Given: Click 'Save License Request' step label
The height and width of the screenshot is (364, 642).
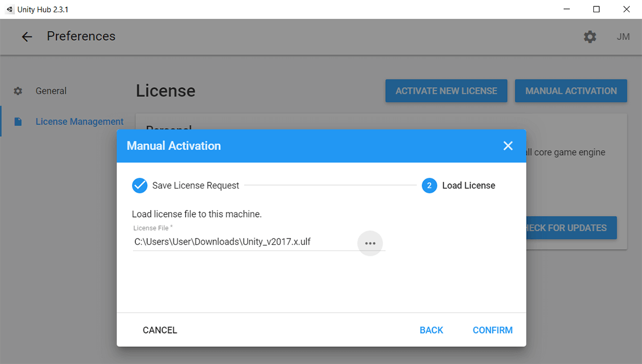Looking at the screenshot, I should (x=196, y=185).
